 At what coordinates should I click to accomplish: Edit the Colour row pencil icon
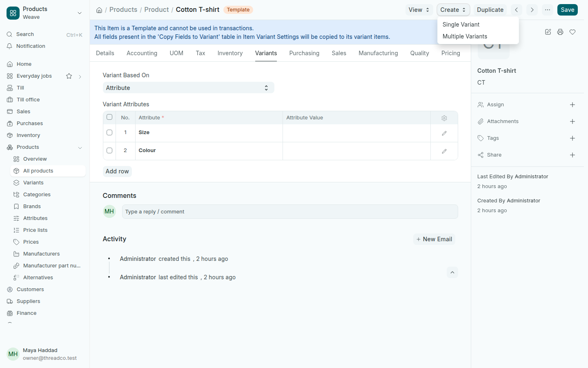pyautogui.click(x=444, y=151)
